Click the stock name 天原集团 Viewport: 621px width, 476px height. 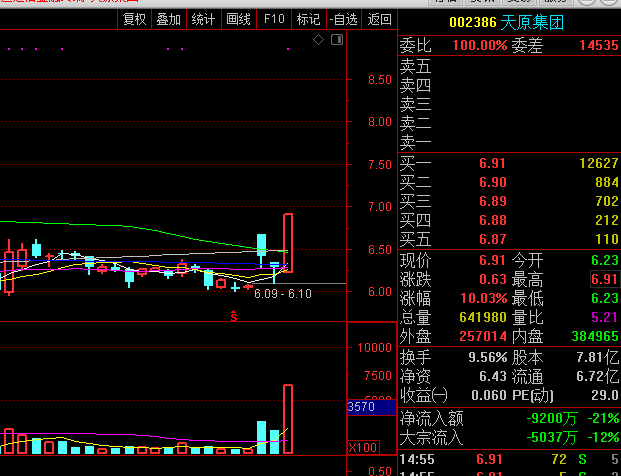pos(532,22)
